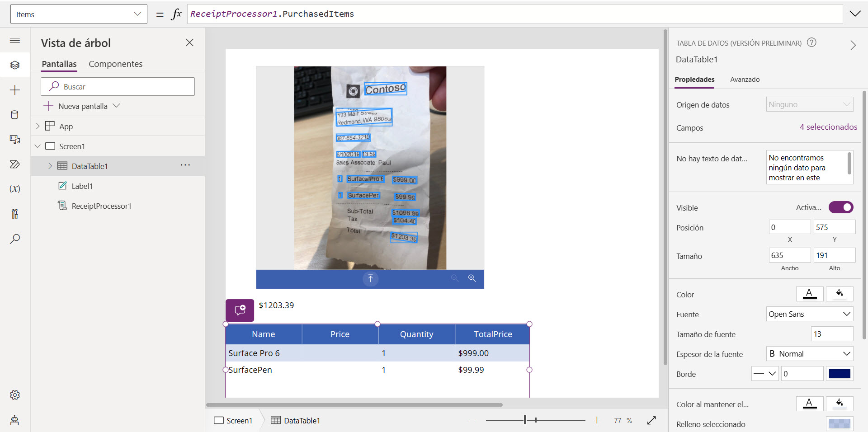Open the Espesor de la fuente dropdown
This screenshot has width=868, height=432.
[x=810, y=354]
